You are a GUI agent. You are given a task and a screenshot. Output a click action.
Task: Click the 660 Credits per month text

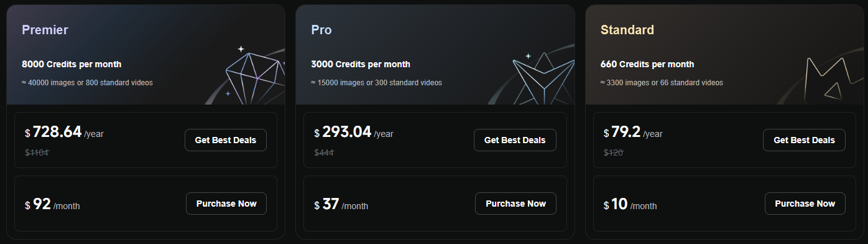pyautogui.click(x=647, y=64)
